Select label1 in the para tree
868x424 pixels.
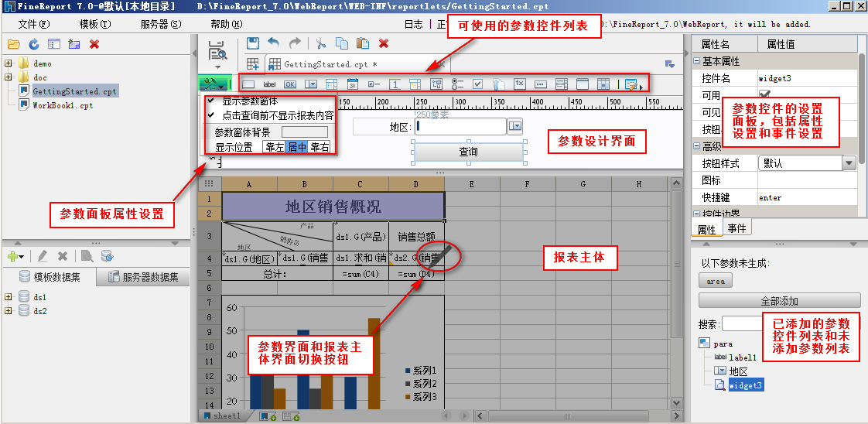(x=743, y=357)
